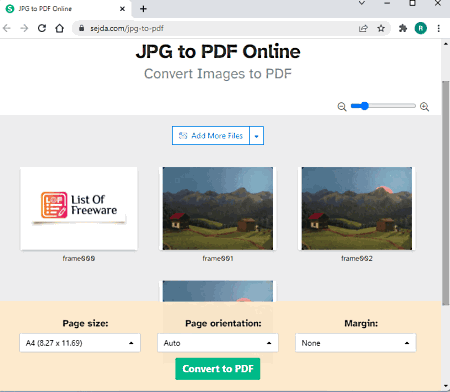Screen dimensions: 450x392
Task: Click the browser forward arrow
Action: click(24, 28)
